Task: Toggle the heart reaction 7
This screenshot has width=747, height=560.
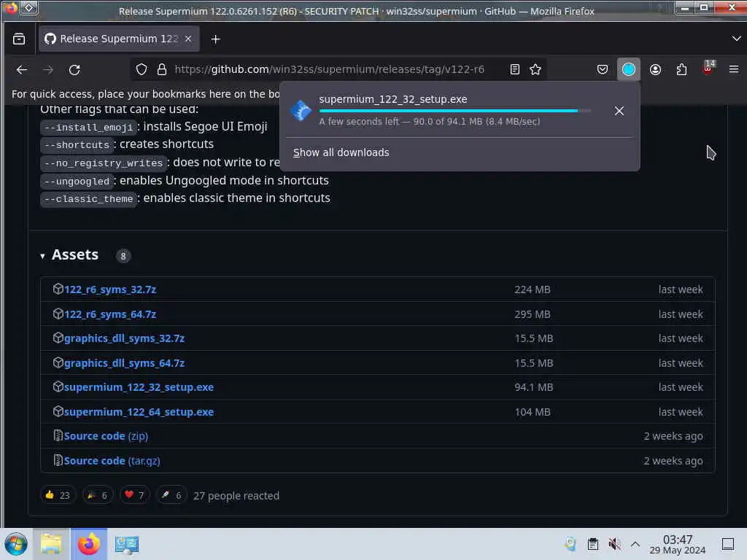Action: [x=135, y=495]
